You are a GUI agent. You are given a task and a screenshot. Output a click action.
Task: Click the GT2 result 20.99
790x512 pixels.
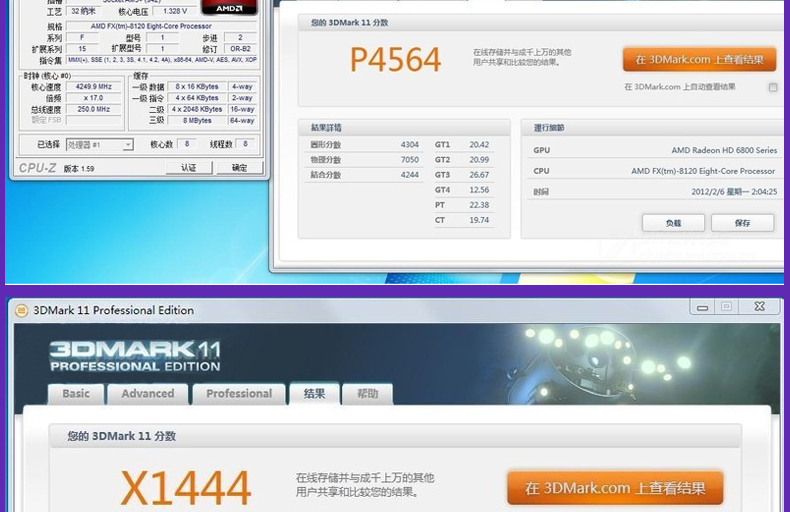coord(479,160)
